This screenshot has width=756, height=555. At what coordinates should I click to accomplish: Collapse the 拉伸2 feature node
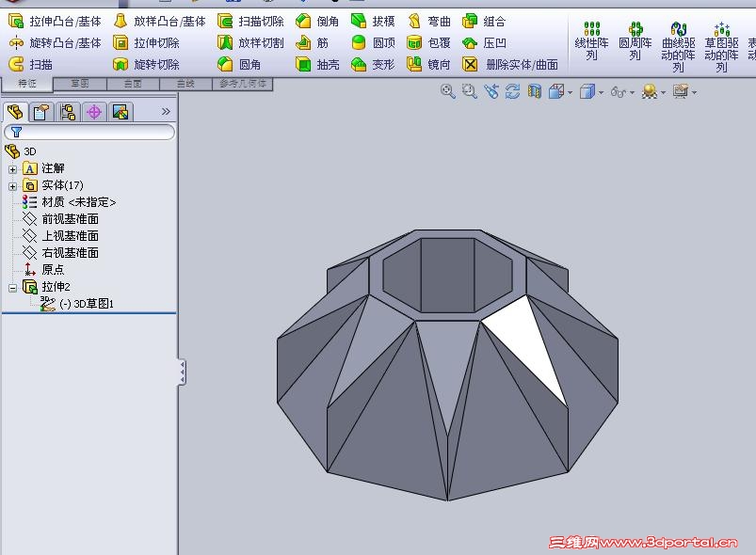click(12, 288)
